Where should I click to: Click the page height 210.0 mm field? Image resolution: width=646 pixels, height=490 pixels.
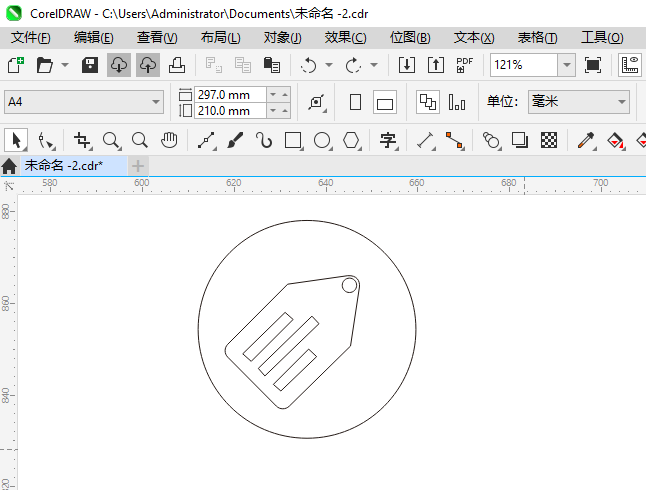pos(230,111)
